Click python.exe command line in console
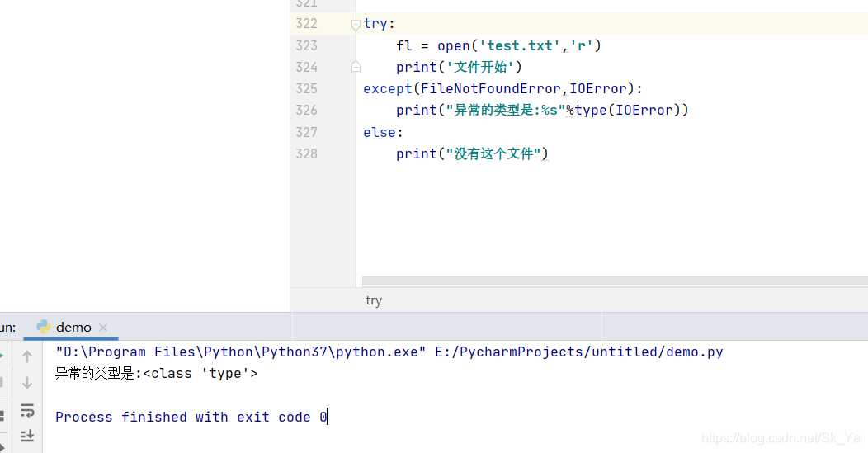Screen dimensions: 868x453 coord(389,352)
